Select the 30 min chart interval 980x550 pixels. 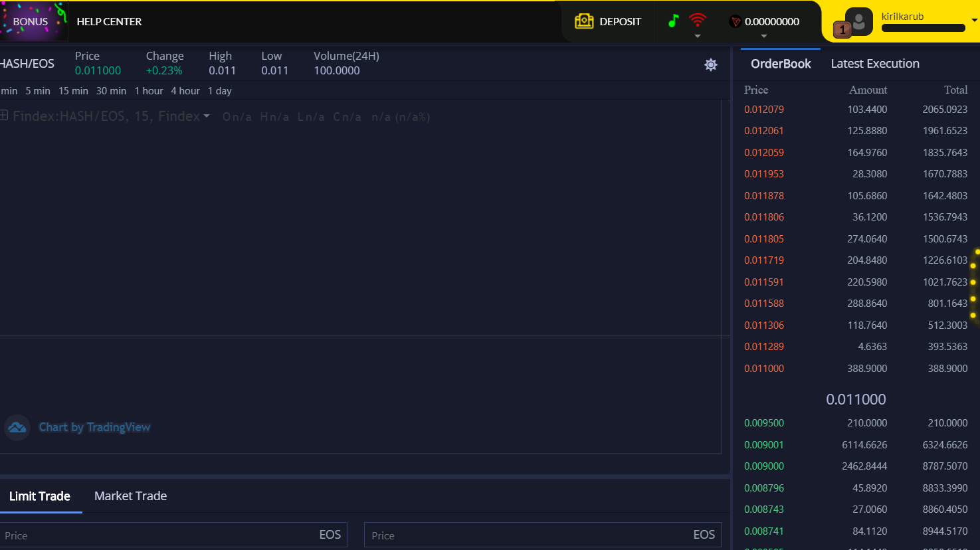[x=111, y=91]
